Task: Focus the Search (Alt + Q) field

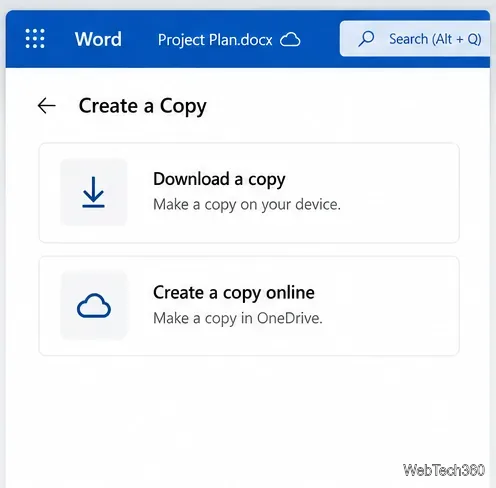Action: (x=415, y=39)
